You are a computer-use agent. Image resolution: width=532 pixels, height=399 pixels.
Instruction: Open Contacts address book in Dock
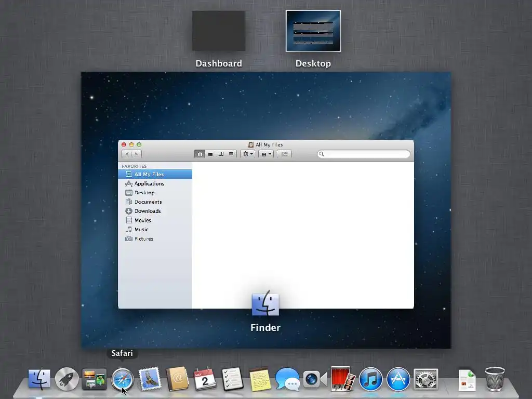point(177,379)
